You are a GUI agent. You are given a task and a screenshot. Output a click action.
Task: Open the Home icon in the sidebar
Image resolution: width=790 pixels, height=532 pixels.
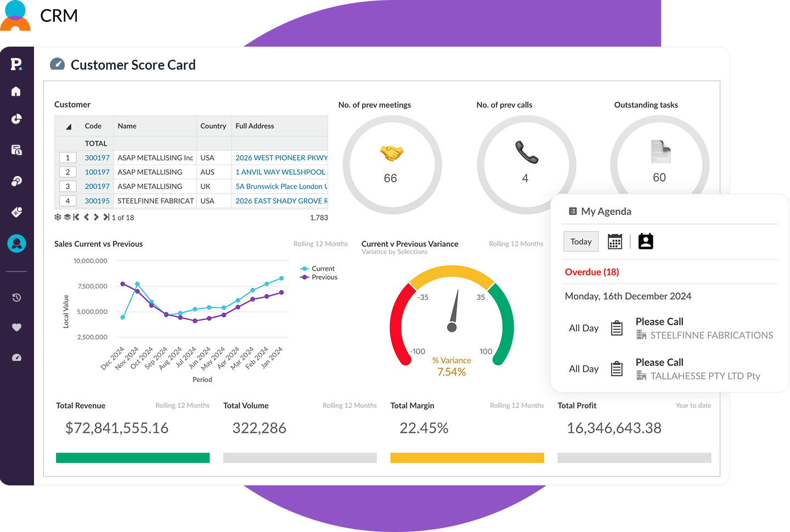pos(16,92)
